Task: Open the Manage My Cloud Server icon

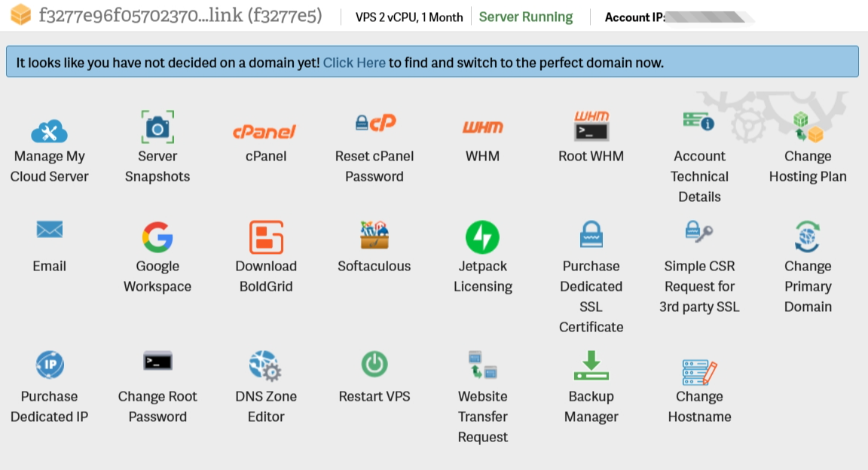Action: [49, 131]
